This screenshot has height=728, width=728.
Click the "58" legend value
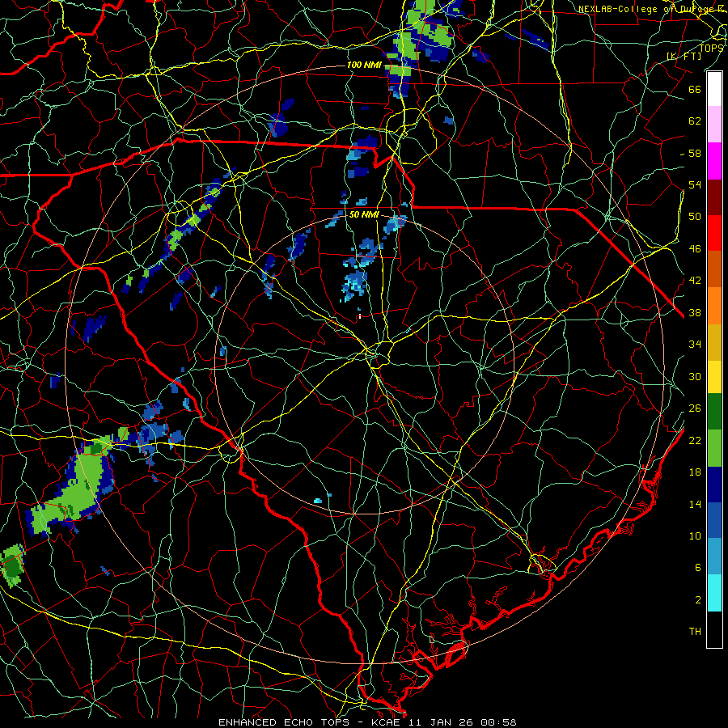coord(695,153)
